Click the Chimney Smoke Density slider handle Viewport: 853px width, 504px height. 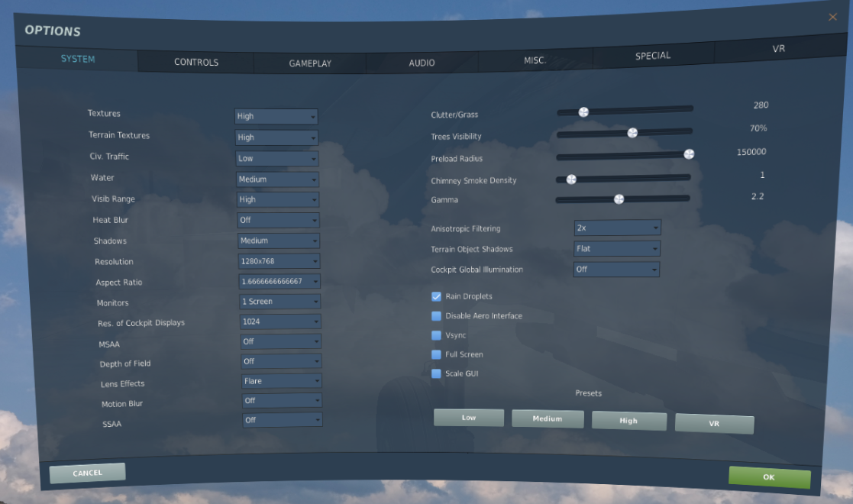click(571, 179)
